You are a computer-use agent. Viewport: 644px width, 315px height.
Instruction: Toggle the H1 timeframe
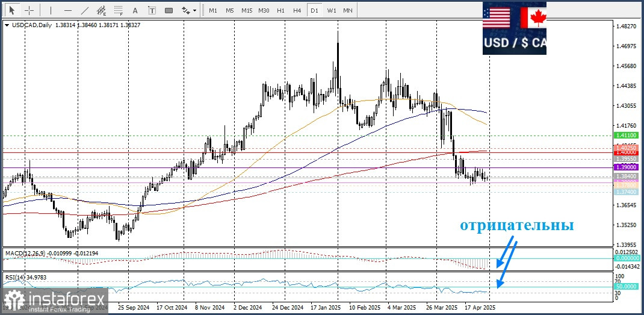coord(280,10)
